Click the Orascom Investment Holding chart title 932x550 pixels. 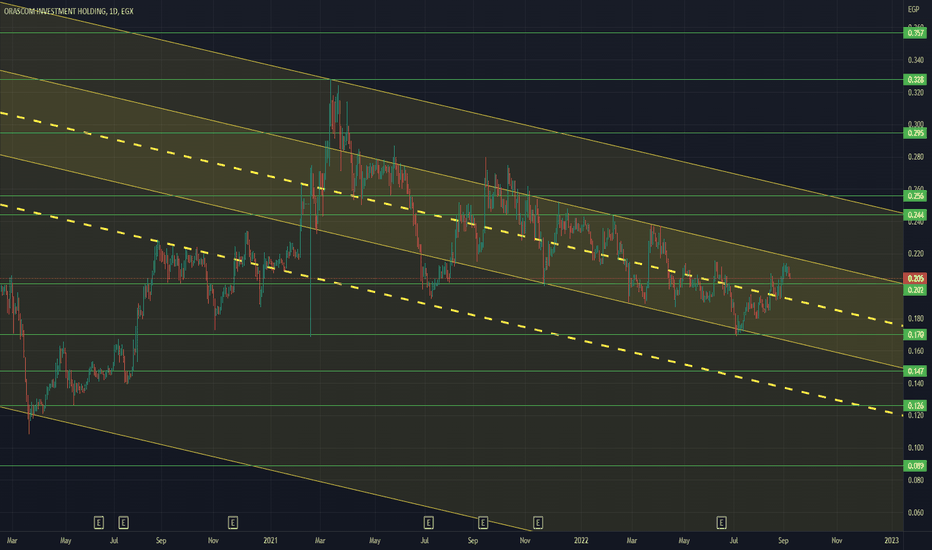coord(68,11)
